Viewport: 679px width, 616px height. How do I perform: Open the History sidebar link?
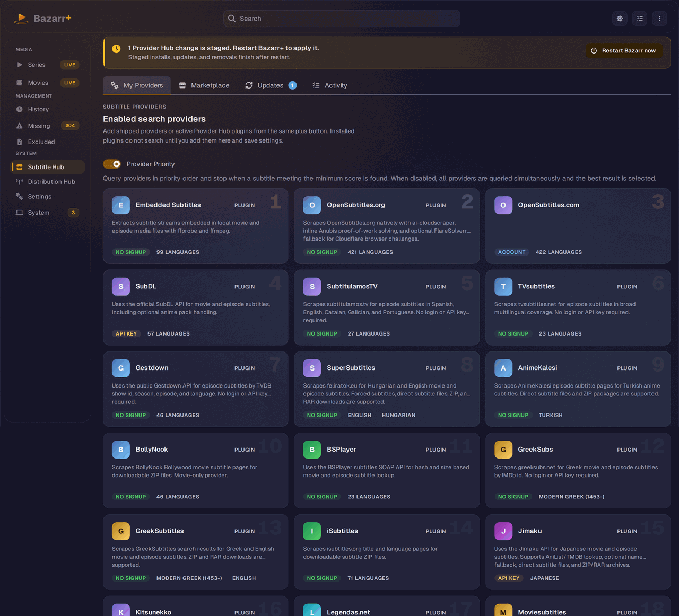48,109
